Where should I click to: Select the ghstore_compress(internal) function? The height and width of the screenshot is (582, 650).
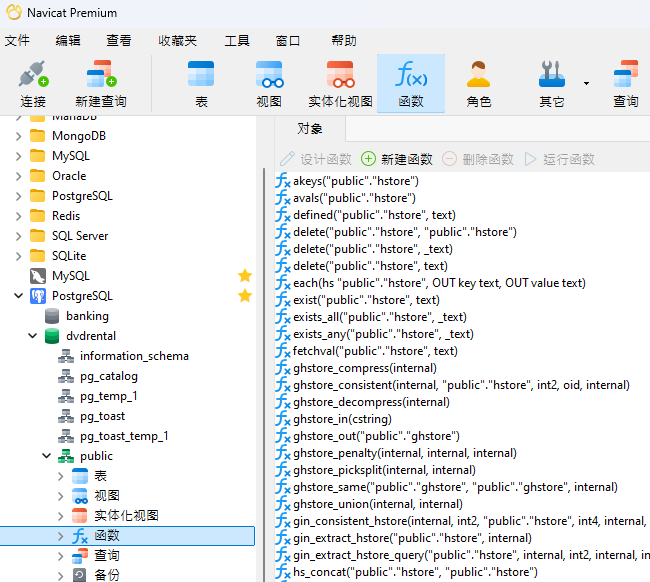[365, 368]
